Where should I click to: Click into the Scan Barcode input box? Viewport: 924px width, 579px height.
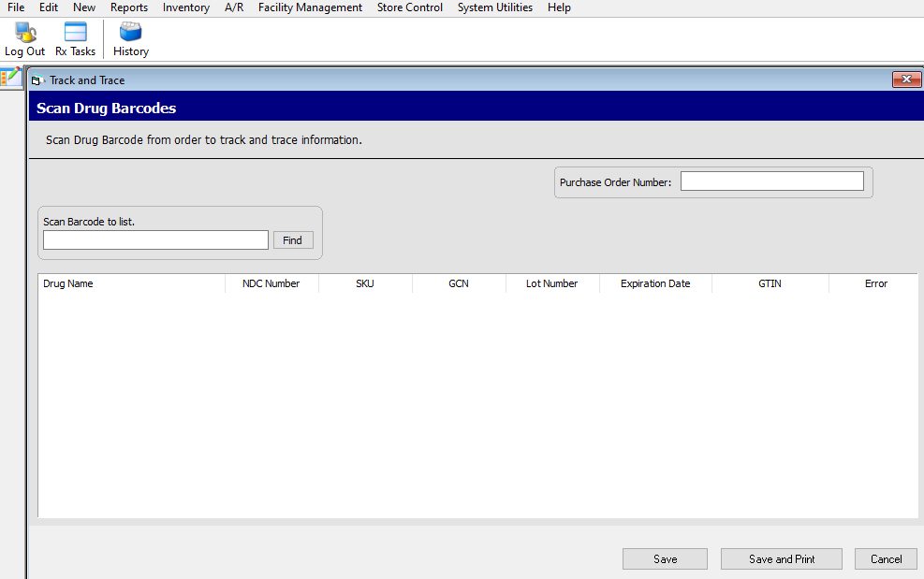click(x=155, y=240)
